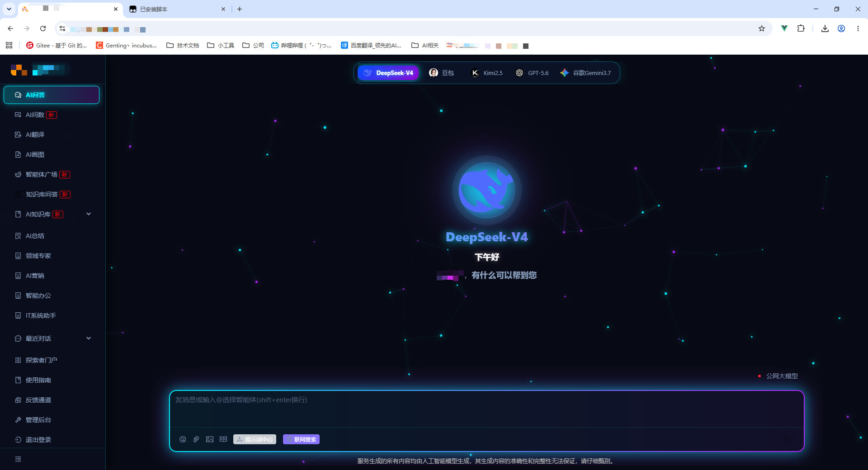
Task: Open the 反馈通道 feedback channel
Action: pos(52,400)
